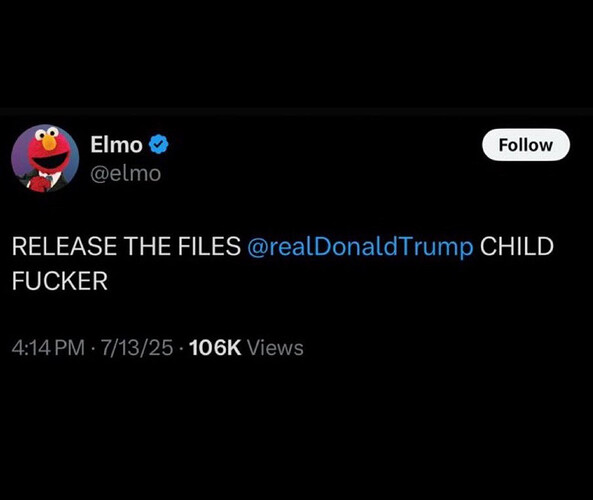Click the thin divider above the post
The image size is (593, 500).
296,112
